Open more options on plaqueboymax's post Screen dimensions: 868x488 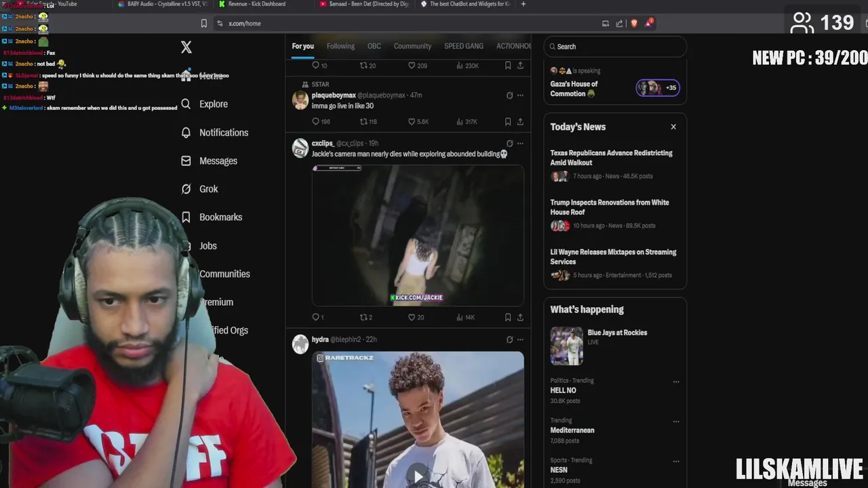[520, 95]
